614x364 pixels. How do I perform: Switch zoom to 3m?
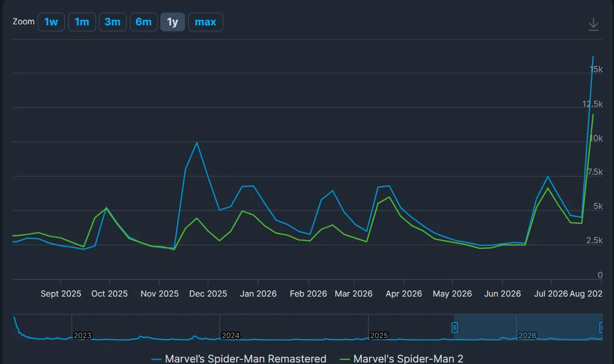click(x=113, y=22)
